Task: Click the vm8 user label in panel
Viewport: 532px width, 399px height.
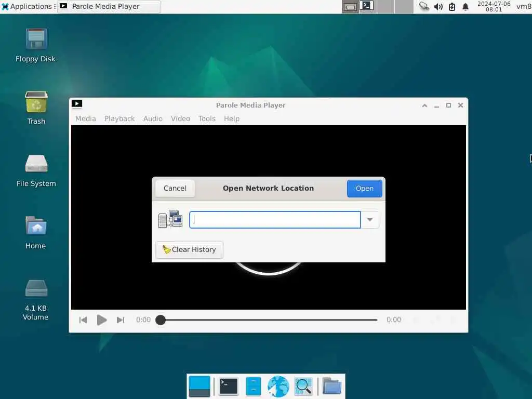Action: (x=524, y=6)
